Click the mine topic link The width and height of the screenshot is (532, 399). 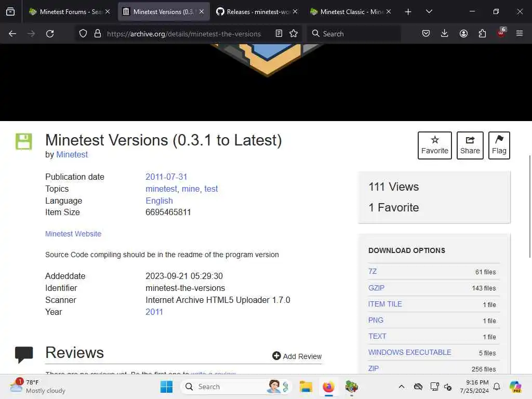191,189
